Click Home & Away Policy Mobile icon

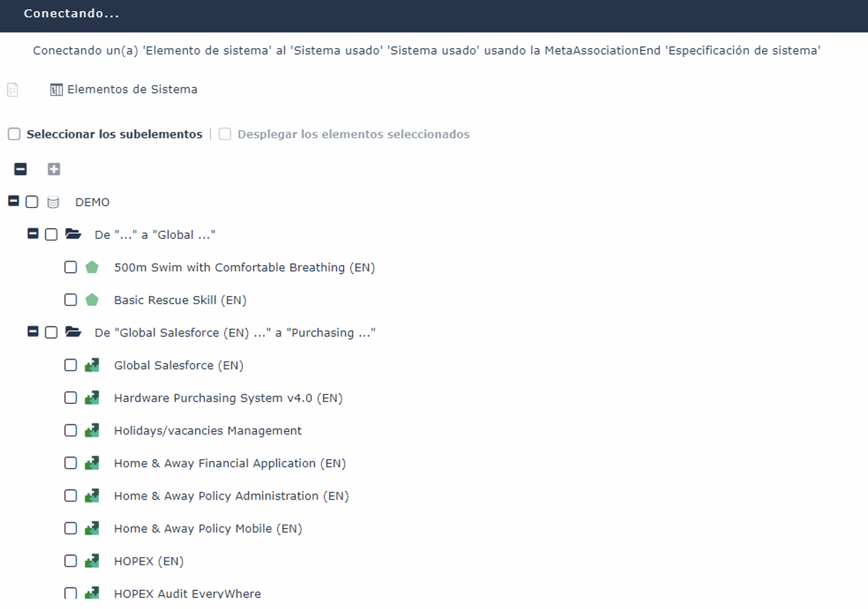click(x=92, y=528)
